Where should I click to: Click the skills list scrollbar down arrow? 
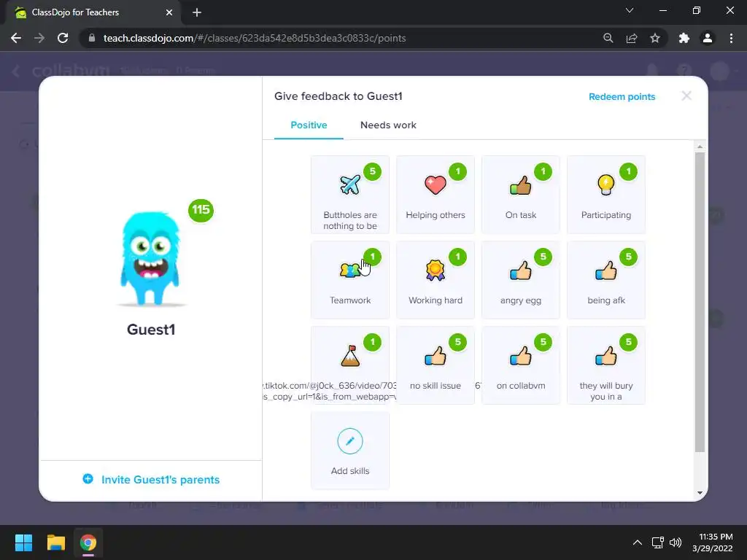[x=700, y=494]
